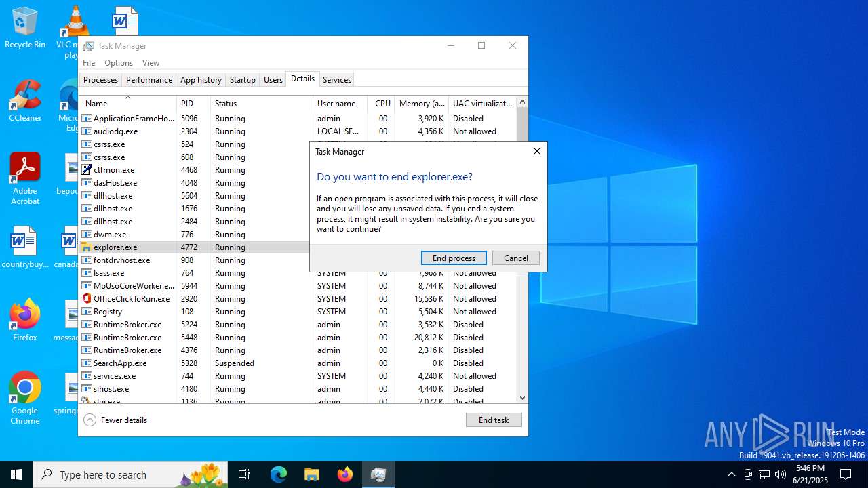Close the confirmation dialog with X
This screenshot has width=868, height=488.
[x=537, y=152]
